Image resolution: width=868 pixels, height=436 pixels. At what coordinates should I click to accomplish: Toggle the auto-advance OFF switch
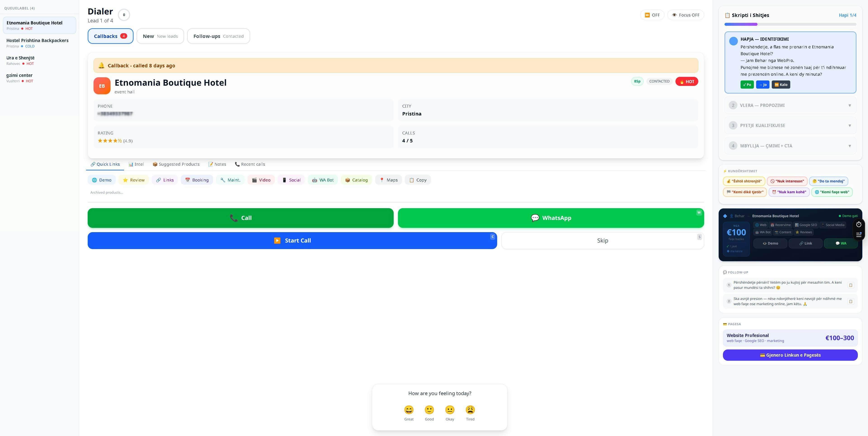(652, 15)
